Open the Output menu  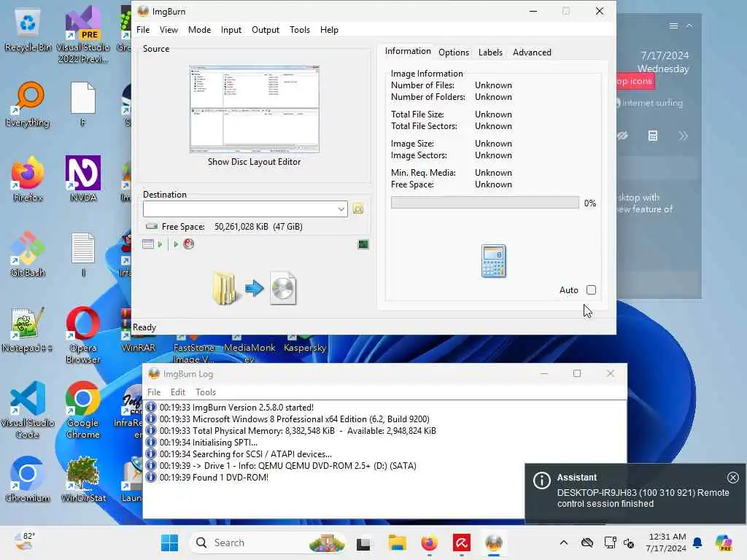(266, 29)
